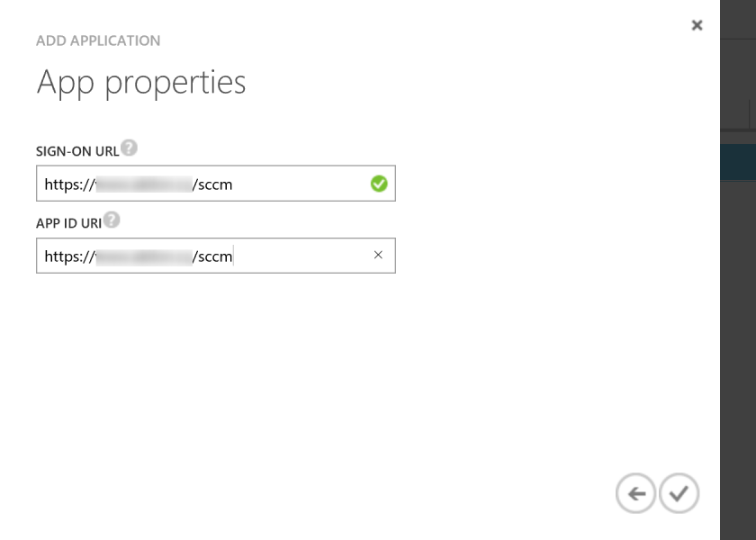Place cursor after /sccm in APP ID URI
Screen dimensions: 756x540
[233, 255]
